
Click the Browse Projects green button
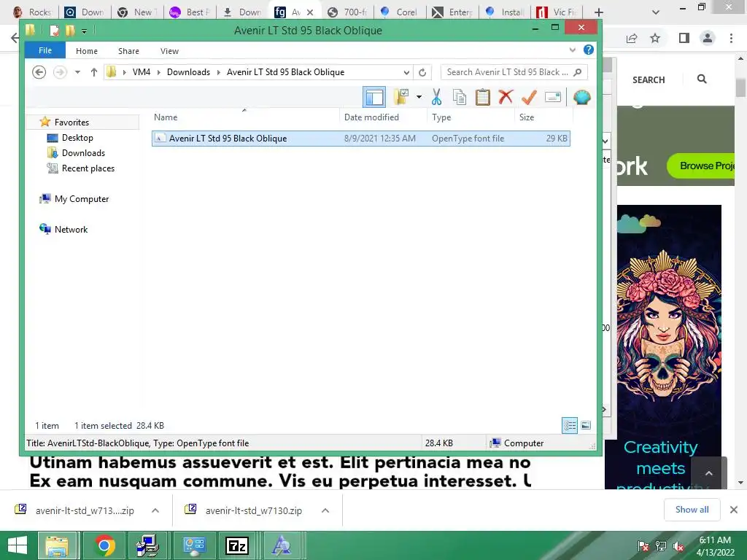click(701, 166)
